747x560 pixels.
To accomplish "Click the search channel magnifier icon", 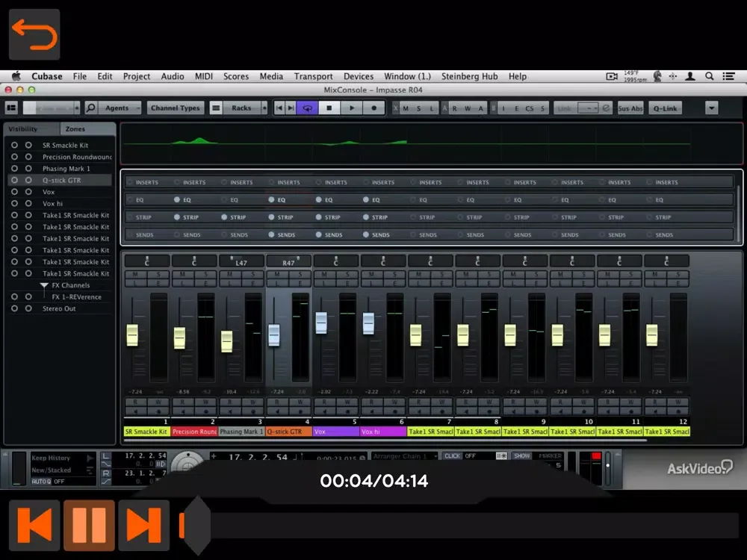I will pyautogui.click(x=90, y=108).
